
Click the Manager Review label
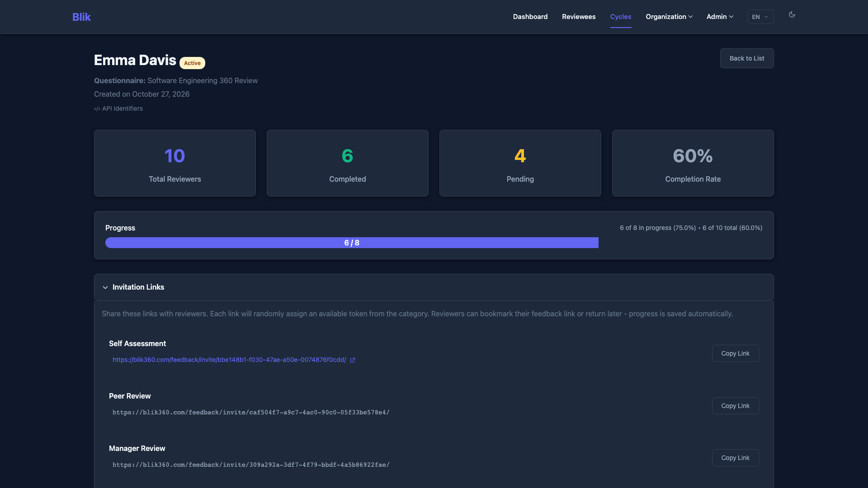pos(137,449)
